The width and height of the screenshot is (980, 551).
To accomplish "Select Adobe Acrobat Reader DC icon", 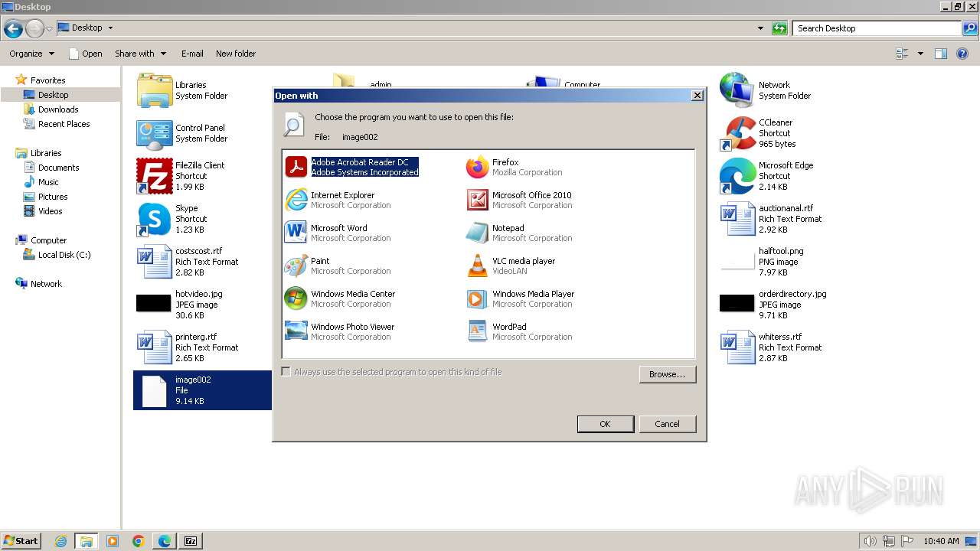I will point(296,167).
